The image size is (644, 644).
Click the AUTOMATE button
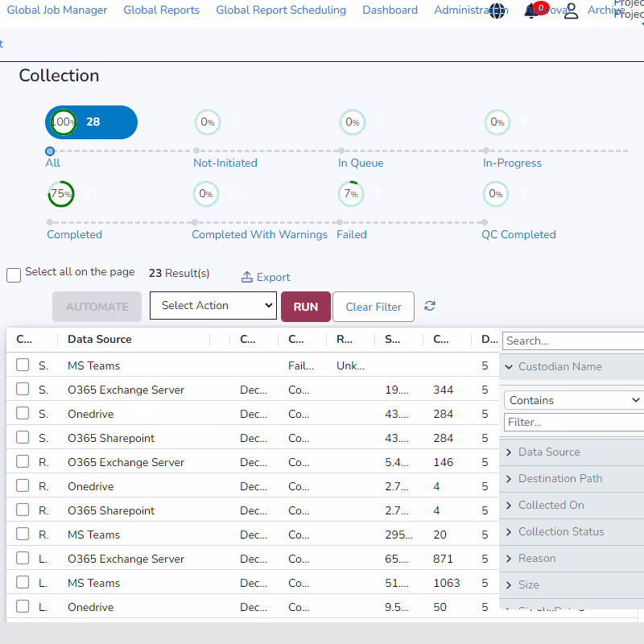[x=97, y=307]
